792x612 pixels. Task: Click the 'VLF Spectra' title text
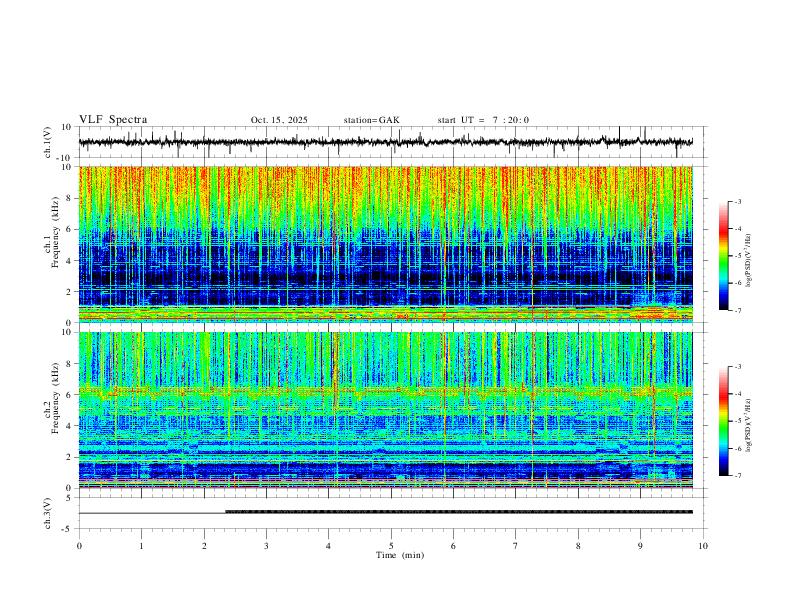113,119
